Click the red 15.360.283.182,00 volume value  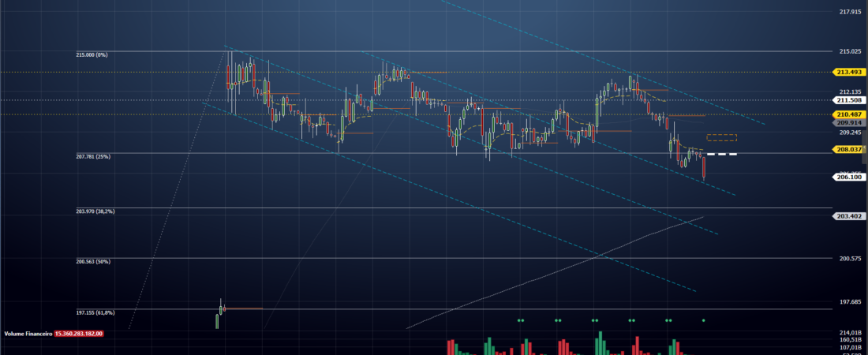(79, 334)
